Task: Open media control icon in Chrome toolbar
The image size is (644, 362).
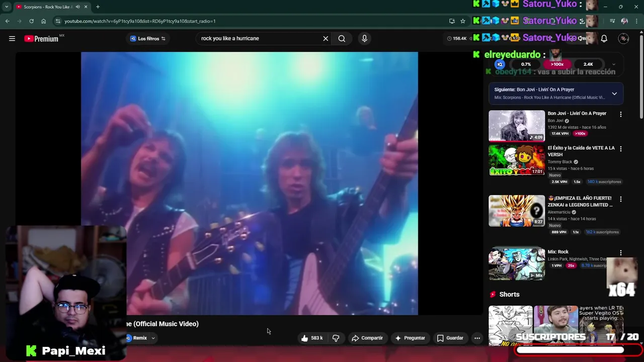Action: coord(612,21)
